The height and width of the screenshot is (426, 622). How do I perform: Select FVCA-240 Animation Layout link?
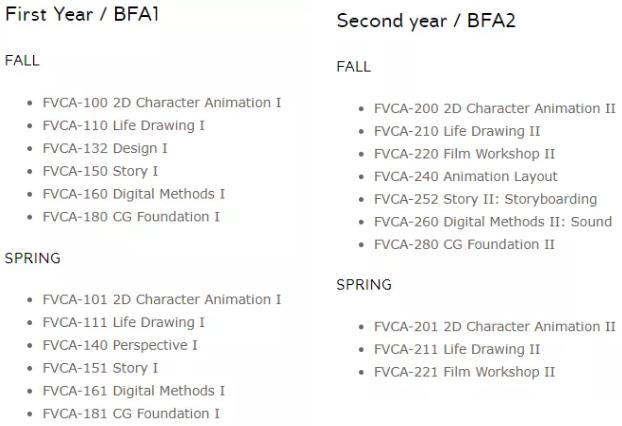[466, 177]
